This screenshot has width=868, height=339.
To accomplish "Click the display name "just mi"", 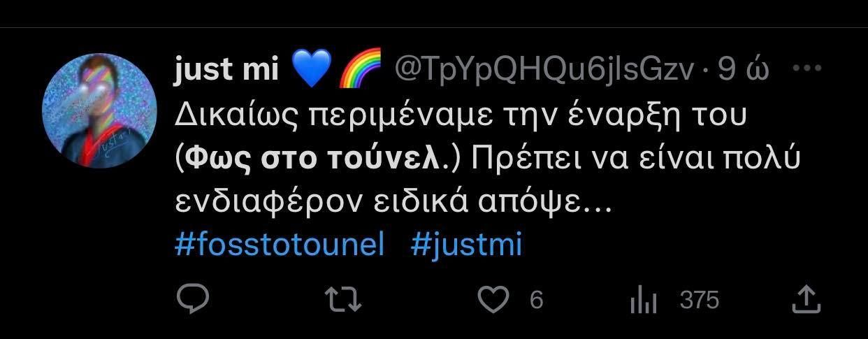I will [x=225, y=69].
